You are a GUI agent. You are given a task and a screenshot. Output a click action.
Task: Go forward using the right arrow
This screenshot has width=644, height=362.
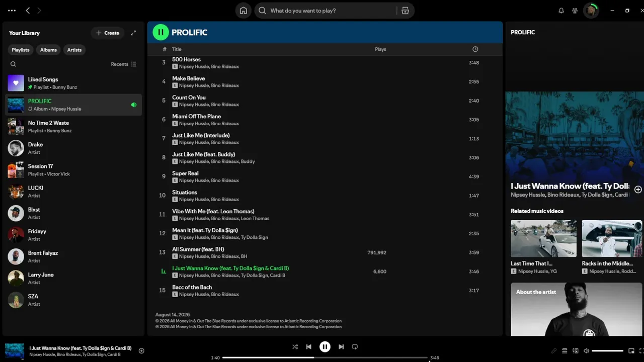pos(39,11)
